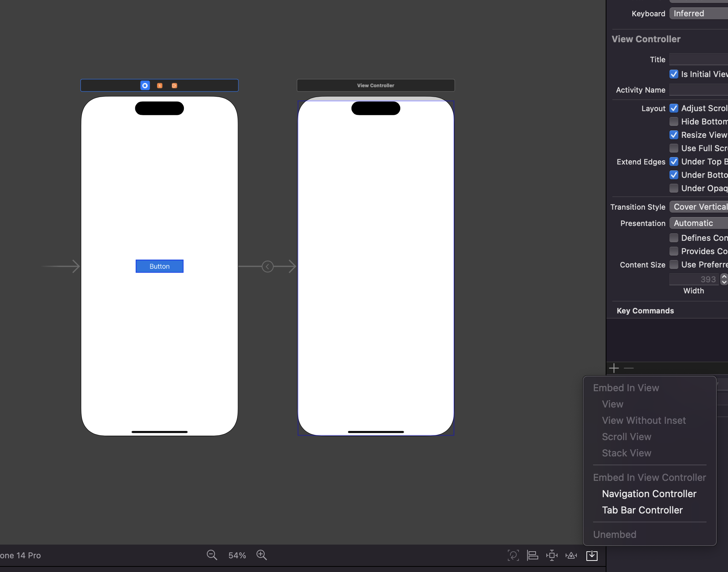Viewport: 728px width, 572px height.
Task: Click the First Responder orange icon
Action: click(160, 86)
